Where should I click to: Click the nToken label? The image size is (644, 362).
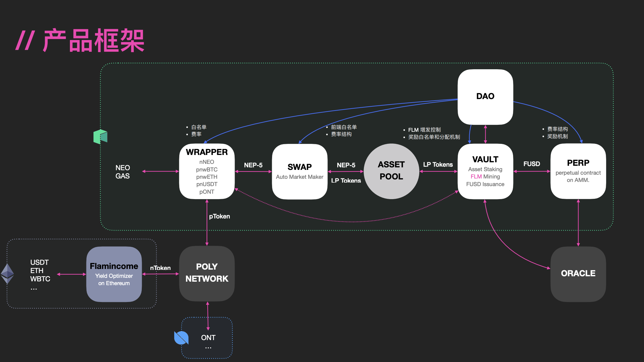click(x=160, y=268)
